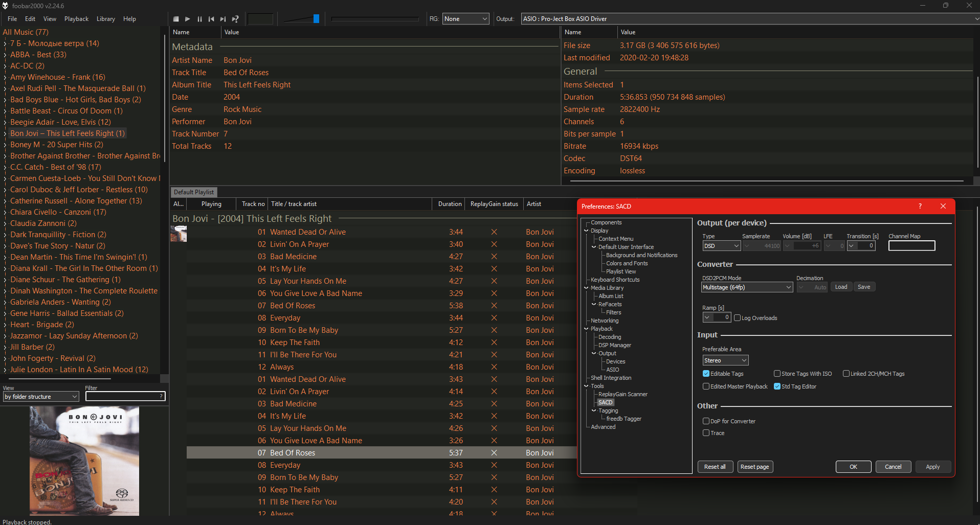Click the Pause playback icon
980x525 pixels.
(x=199, y=19)
